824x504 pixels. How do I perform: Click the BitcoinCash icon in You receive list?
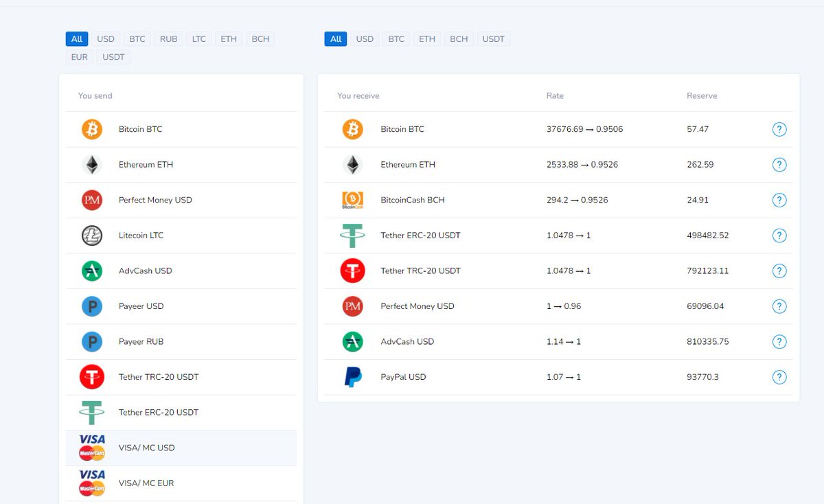click(353, 200)
